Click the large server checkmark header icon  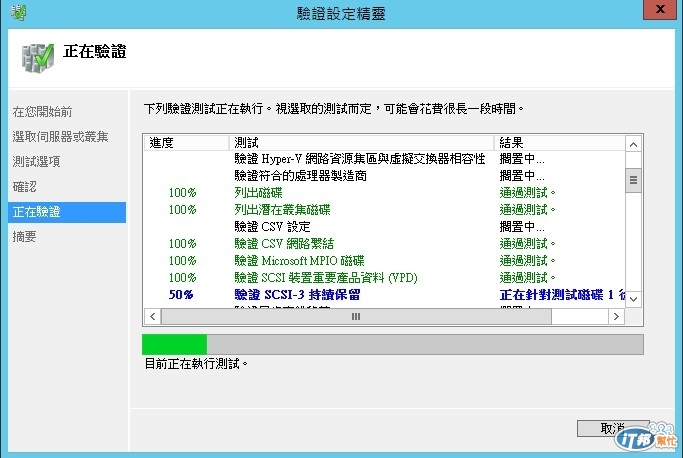(x=38, y=58)
